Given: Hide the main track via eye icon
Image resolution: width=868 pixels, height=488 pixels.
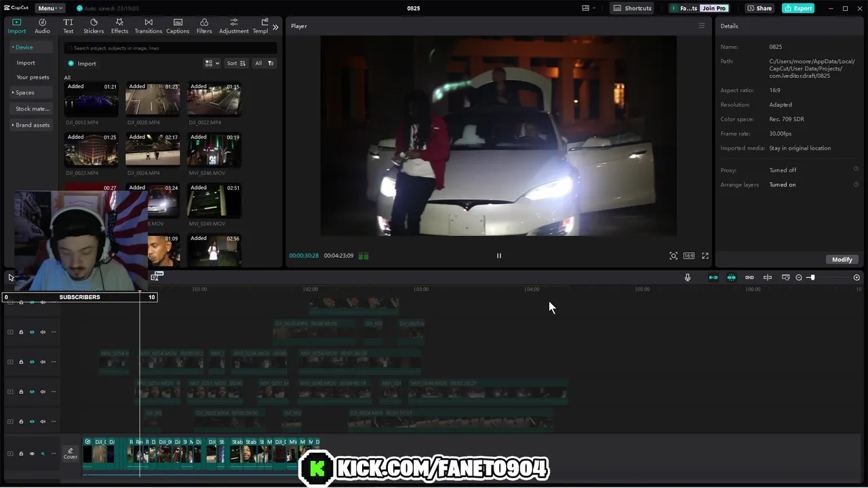Looking at the screenshot, I should (32, 453).
